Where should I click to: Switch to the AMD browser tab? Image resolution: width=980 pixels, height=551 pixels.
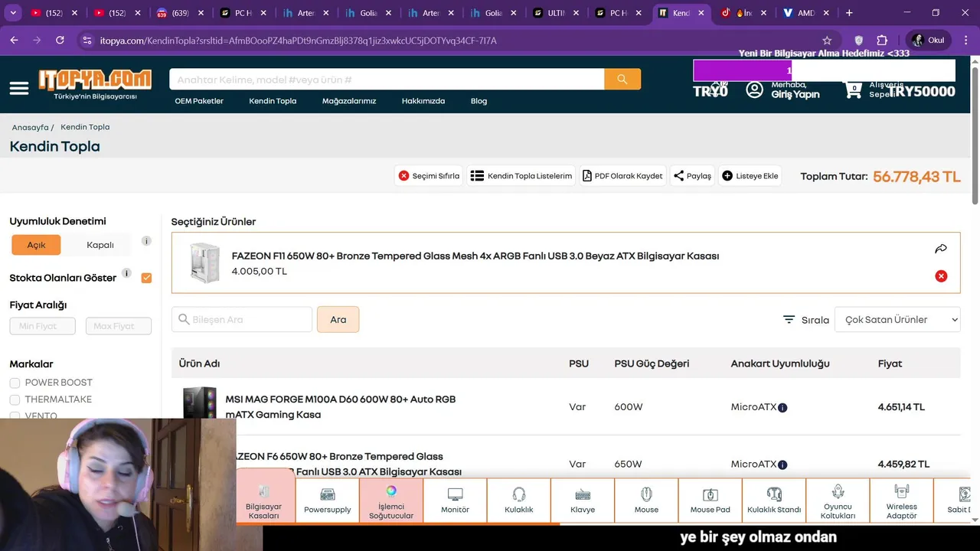tap(805, 13)
